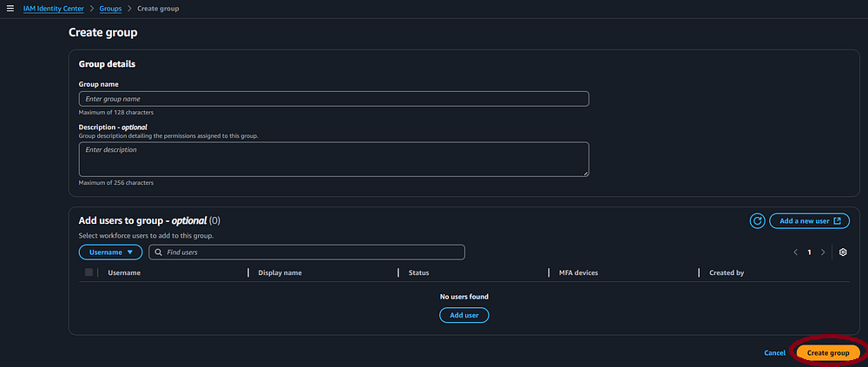Screen dimensions: 868x367
Task: Focus the Find users search box
Action: click(x=312, y=252)
